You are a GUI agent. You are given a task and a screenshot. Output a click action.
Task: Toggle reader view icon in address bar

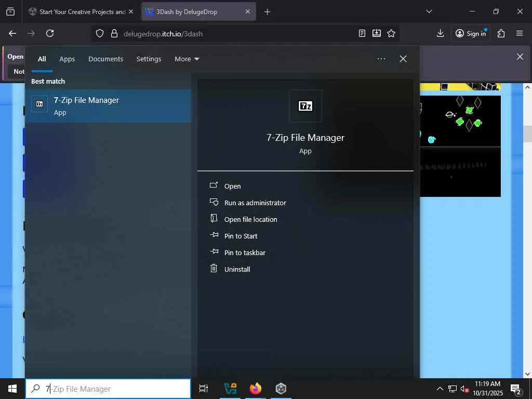(362, 33)
